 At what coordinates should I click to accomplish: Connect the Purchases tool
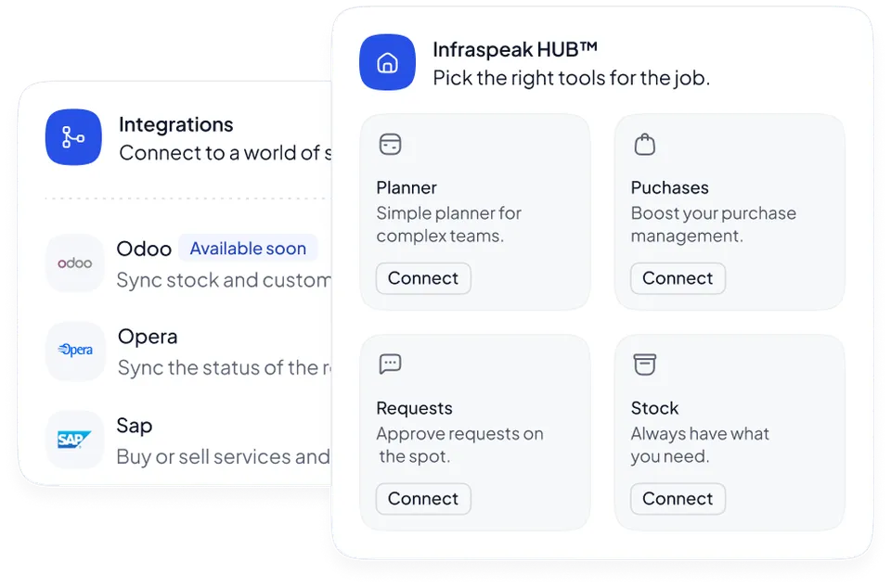pyautogui.click(x=678, y=278)
